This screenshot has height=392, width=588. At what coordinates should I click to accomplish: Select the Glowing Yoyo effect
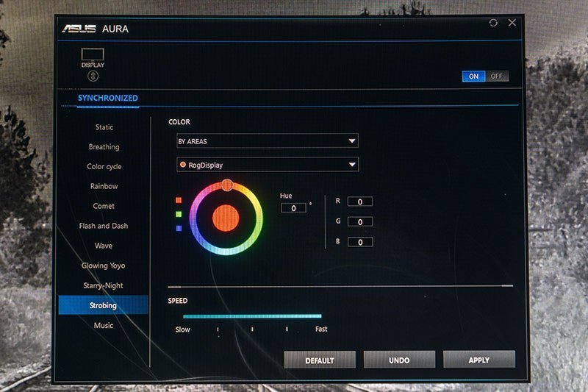click(x=103, y=266)
